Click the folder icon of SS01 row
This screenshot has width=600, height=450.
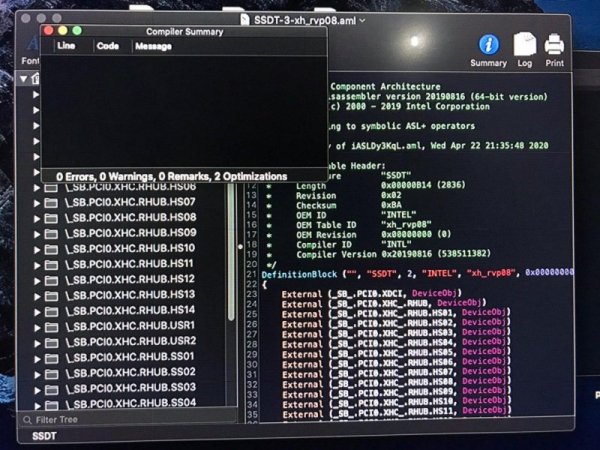click(x=51, y=359)
